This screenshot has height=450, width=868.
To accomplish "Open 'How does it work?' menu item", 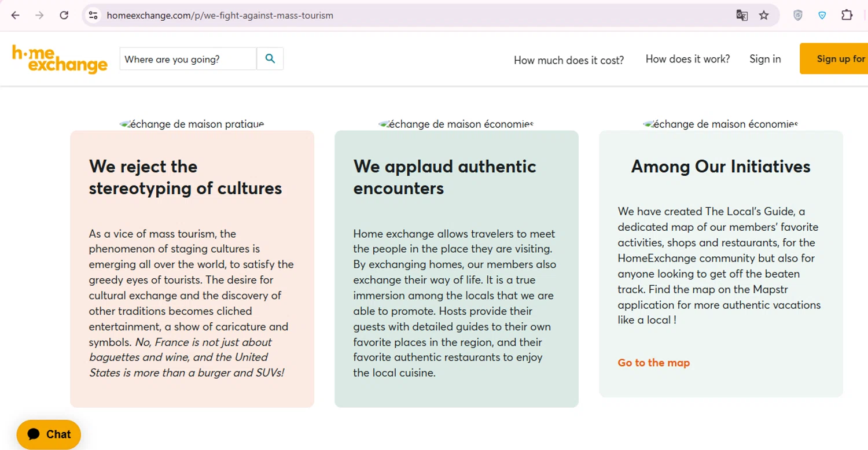I will click(687, 59).
